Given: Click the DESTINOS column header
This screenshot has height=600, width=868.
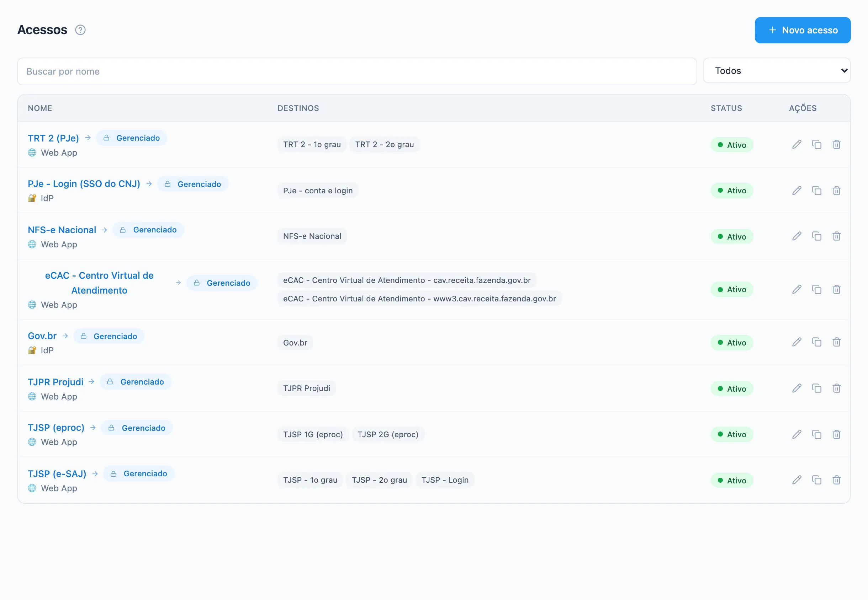Looking at the screenshot, I should [x=298, y=108].
